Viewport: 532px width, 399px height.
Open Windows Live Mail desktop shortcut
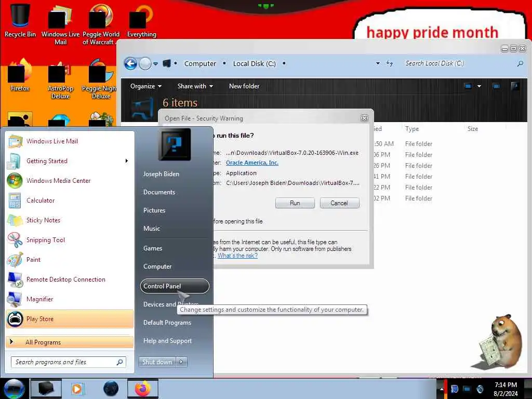point(60,24)
